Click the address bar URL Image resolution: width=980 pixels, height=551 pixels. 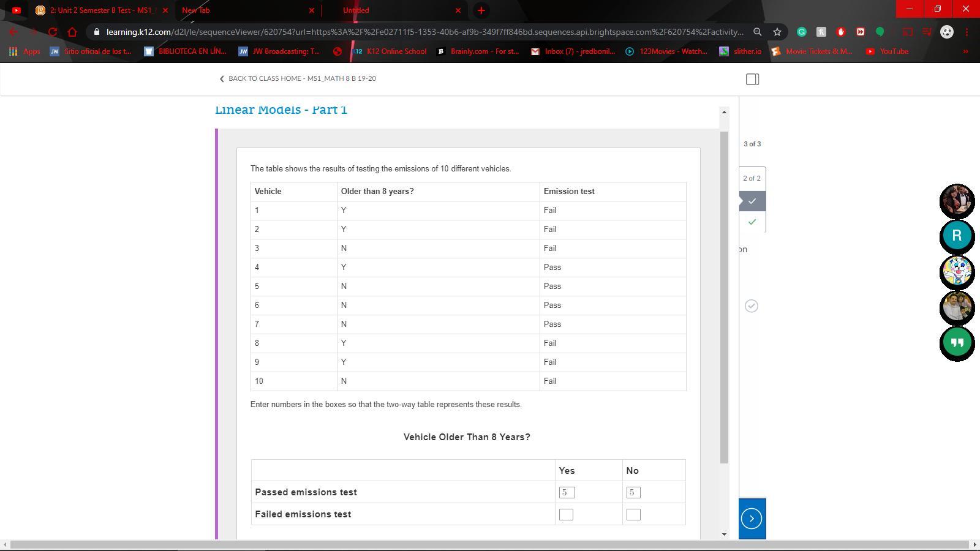[424, 32]
